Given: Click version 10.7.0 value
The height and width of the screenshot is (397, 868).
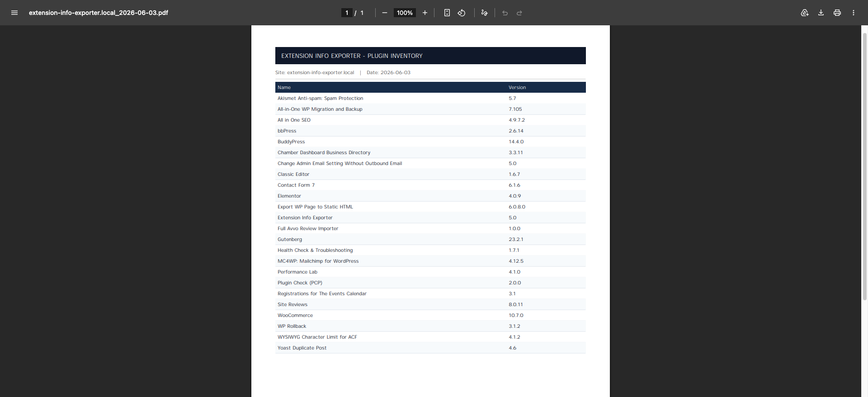Looking at the screenshot, I should point(516,315).
